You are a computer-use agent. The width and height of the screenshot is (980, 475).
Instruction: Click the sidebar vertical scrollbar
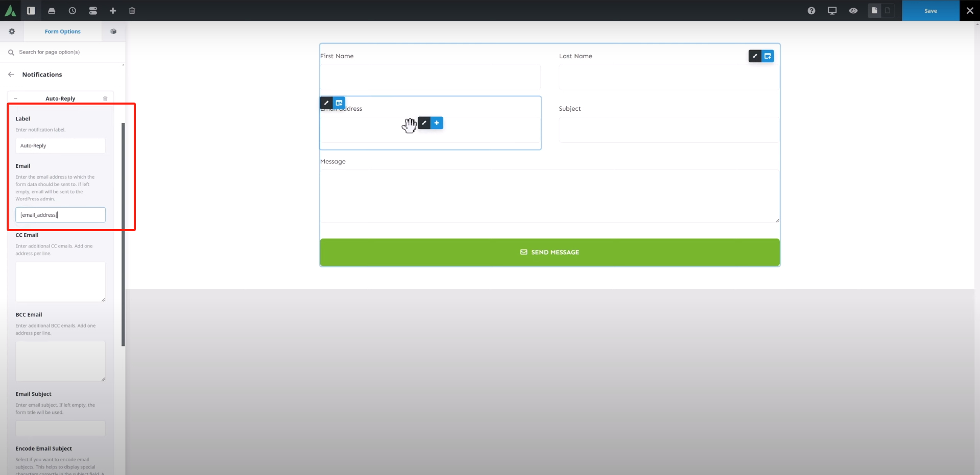click(x=123, y=234)
